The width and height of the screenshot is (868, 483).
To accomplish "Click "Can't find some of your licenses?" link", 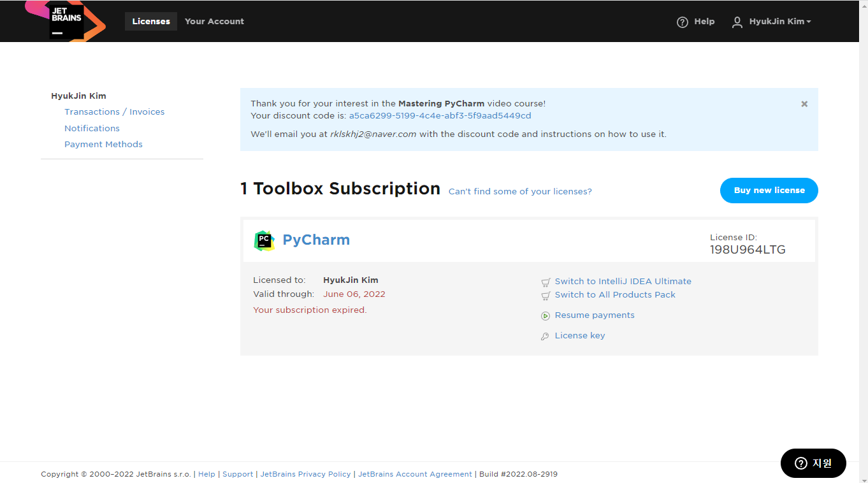I will click(x=520, y=192).
